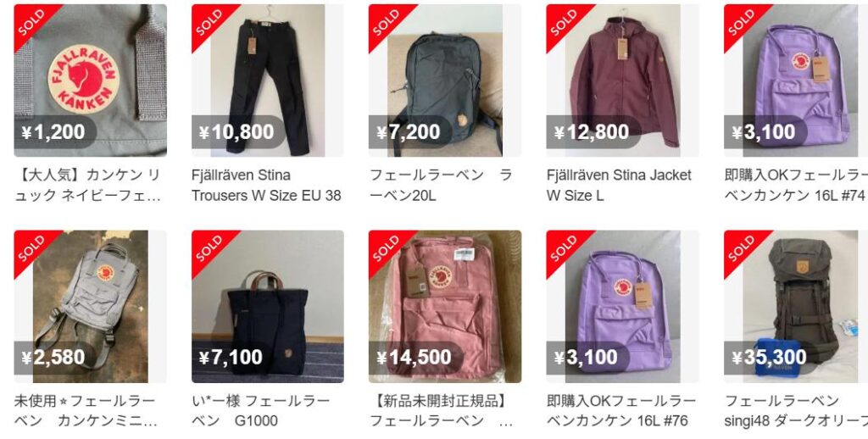Viewport: 868px width, 439px height.
Task: View the pink unopened Kanken backpack photo
Action: pyautogui.click(x=444, y=306)
